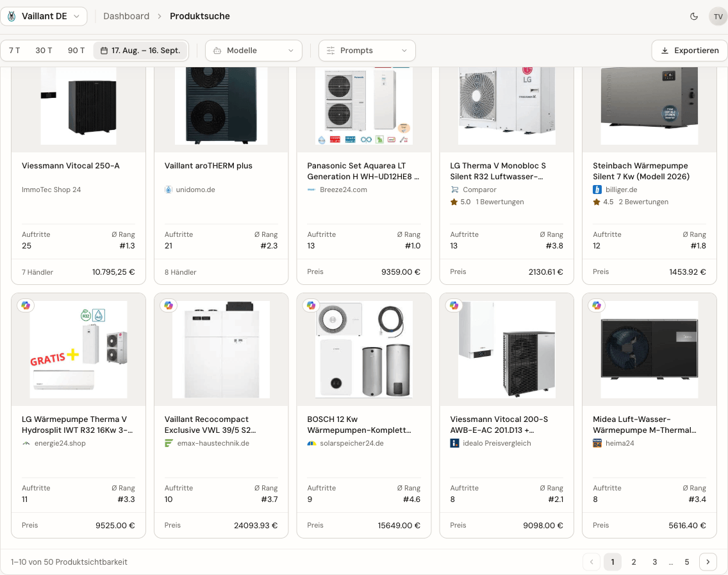Click the billiger.de merchant icon
728x575 pixels.
[597, 190]
